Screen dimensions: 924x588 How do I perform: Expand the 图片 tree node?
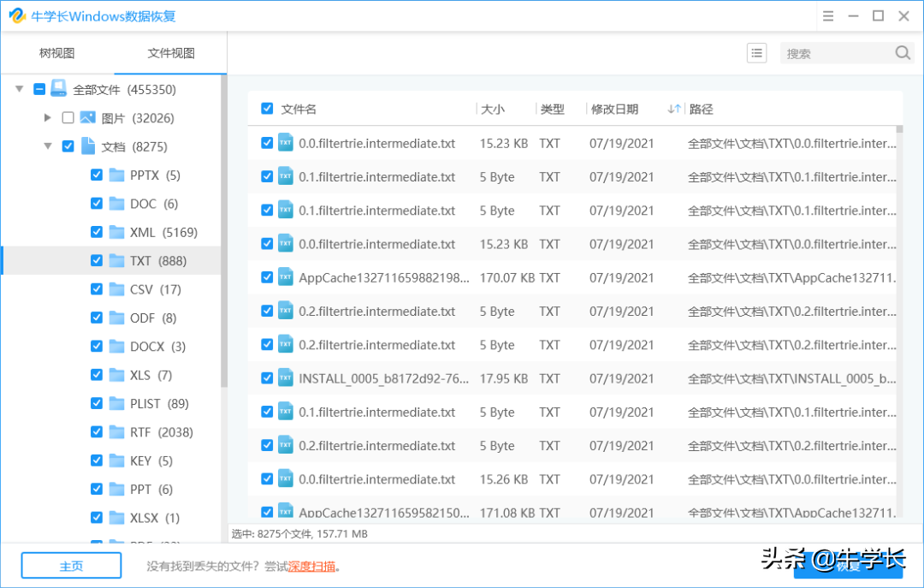click(x=48, y=117)
